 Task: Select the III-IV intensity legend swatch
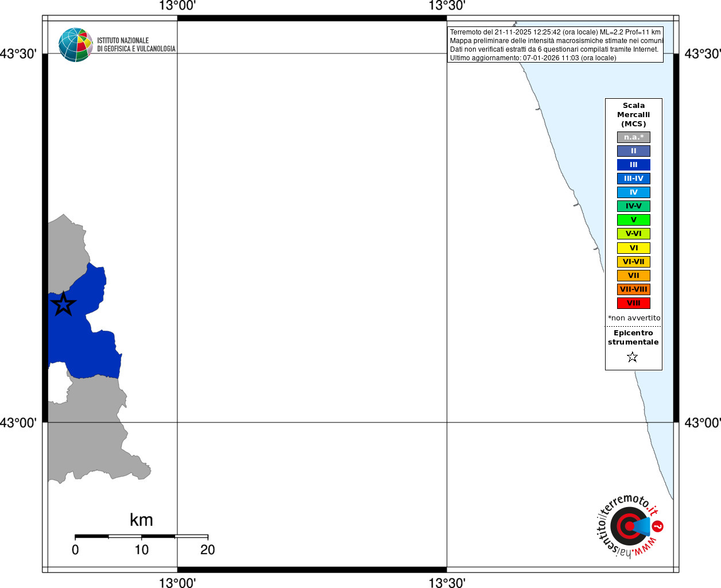pyautogui.click(x=634, y=179)
